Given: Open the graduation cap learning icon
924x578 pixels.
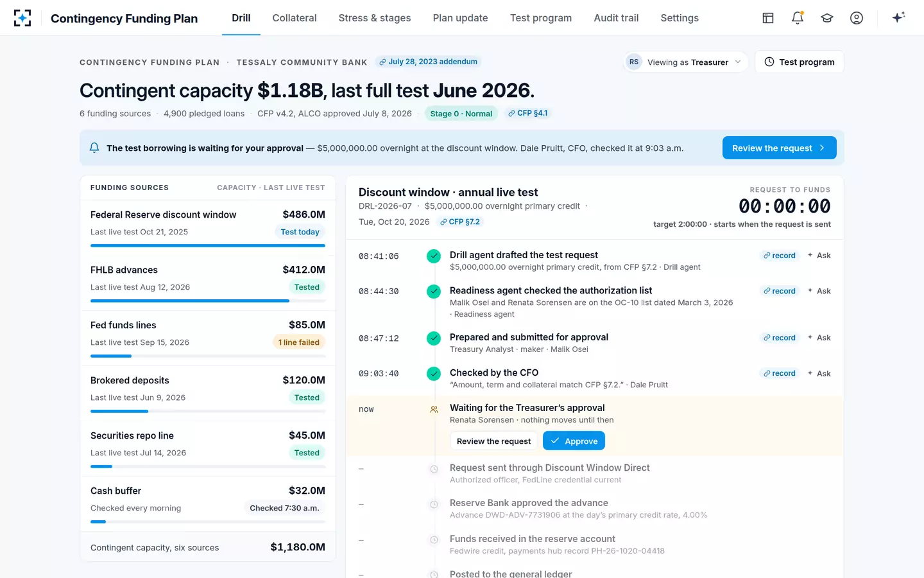Looking at the screenshot, I should tap(827, 18).
